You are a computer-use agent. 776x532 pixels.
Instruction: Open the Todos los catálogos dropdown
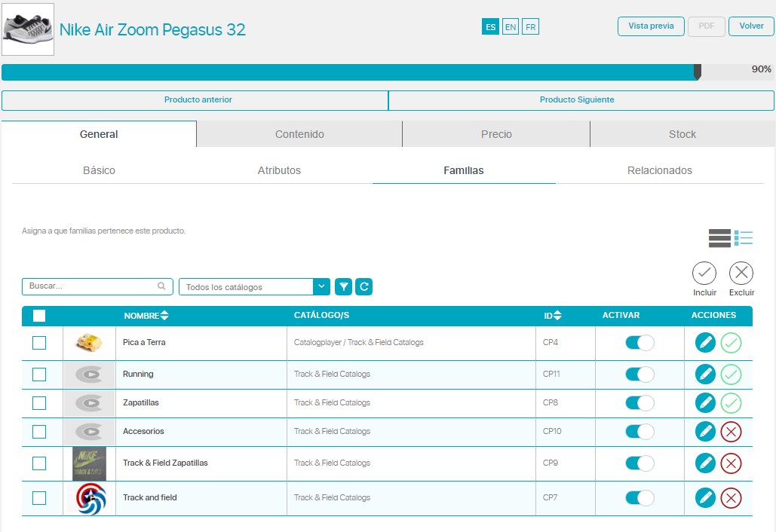(x=254, y=287)
